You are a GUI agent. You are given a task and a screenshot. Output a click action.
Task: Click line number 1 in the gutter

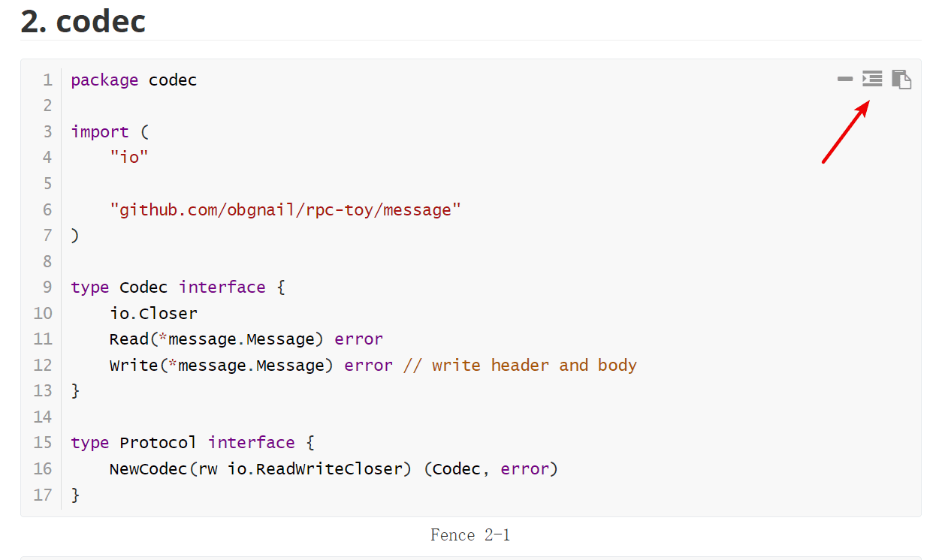[x=47, y=80]
